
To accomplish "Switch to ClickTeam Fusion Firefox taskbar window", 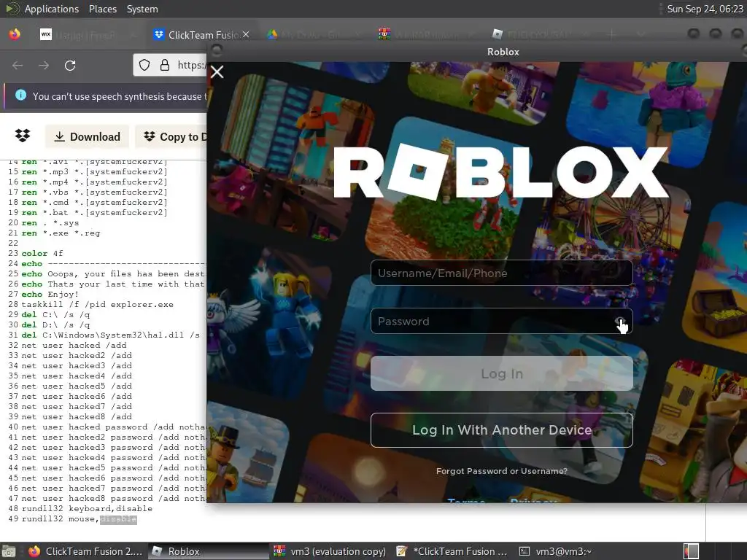I will [86, 551].
